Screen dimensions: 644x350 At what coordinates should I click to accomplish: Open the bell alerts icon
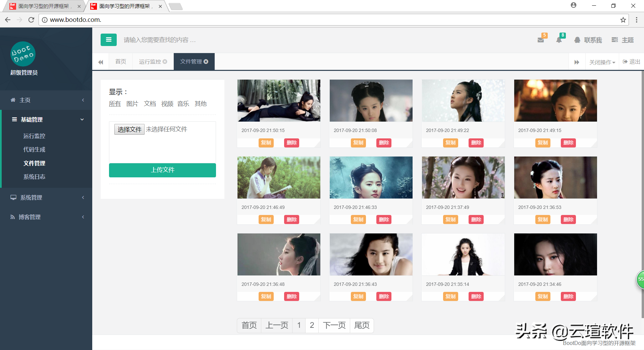pos(559,40)
